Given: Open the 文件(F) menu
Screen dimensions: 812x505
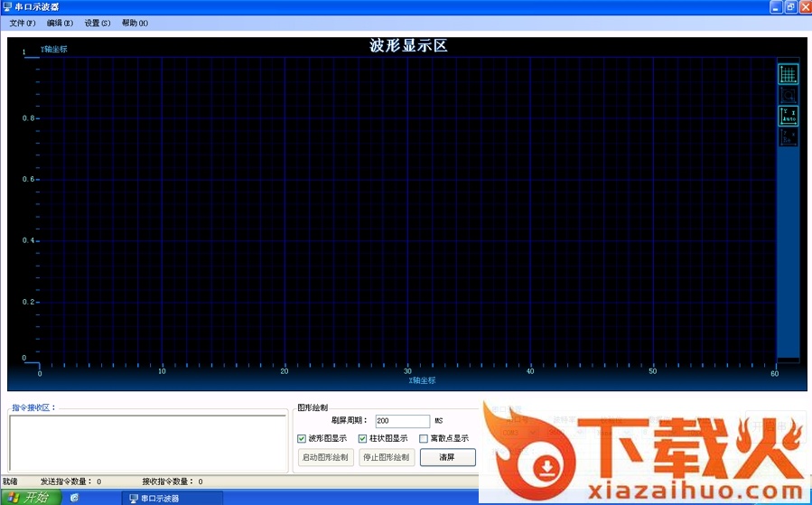Looking at the screenshot, I should (x=23, y=23).
